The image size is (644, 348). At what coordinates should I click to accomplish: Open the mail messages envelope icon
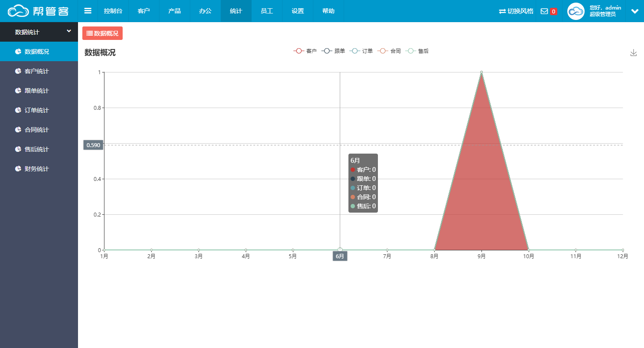tap(544, 11)
